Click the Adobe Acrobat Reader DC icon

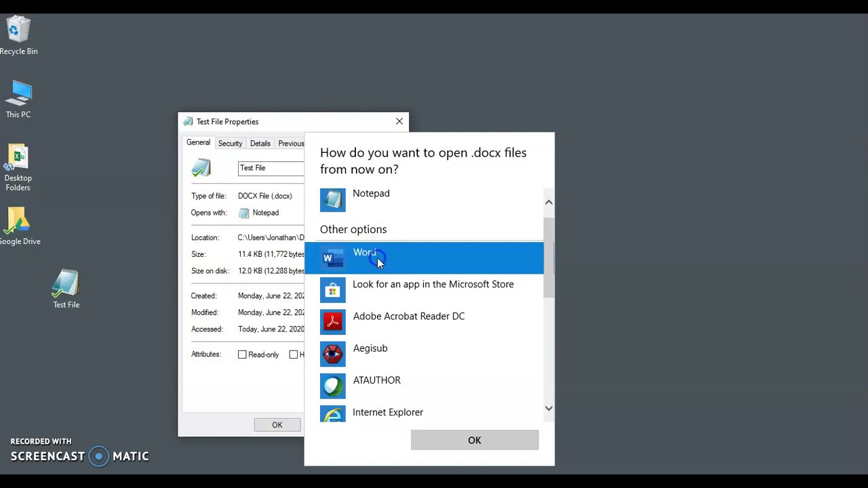coord(332,322)
